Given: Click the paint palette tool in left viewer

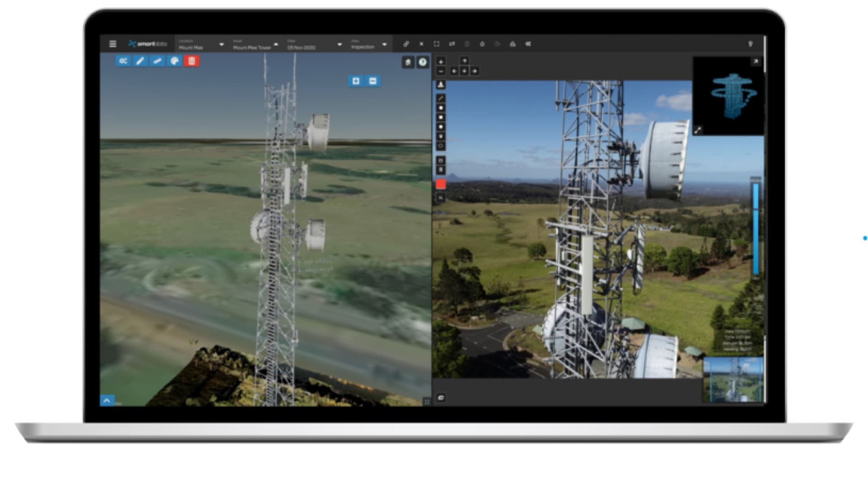Looking at the screenshot, I should [175, 61].
